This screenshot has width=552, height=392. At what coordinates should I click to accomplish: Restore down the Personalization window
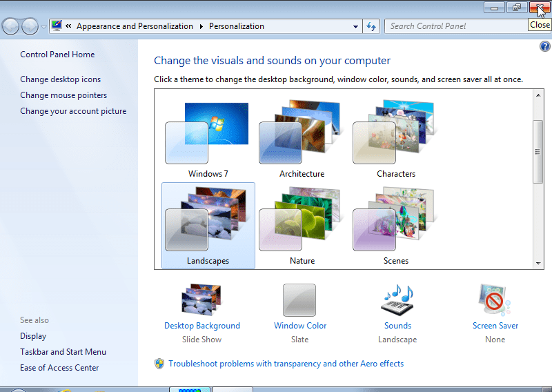click(516, 8)
